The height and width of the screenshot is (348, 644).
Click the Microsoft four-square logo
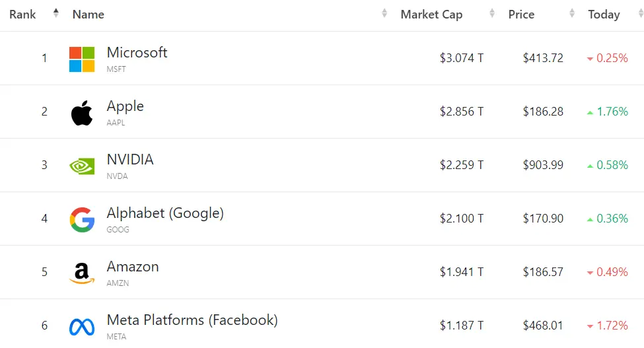point(82,59)
